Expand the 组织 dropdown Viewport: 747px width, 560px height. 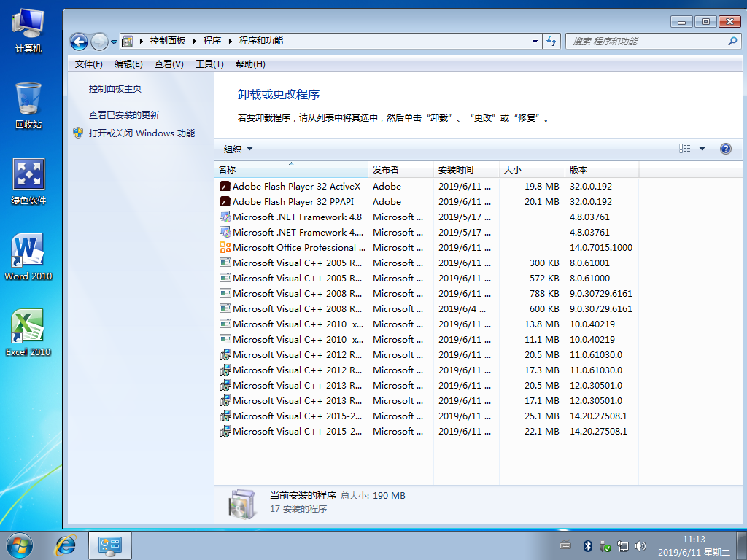pos(238,149)
